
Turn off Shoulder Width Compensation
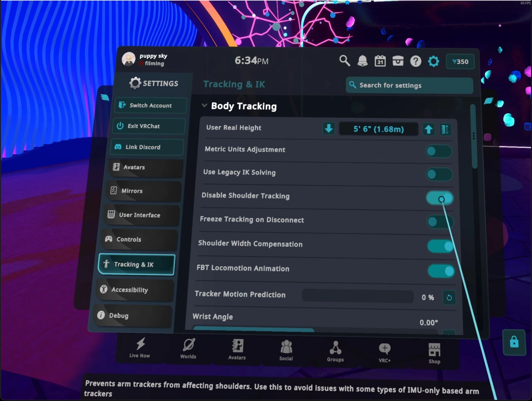click(441, 246)
